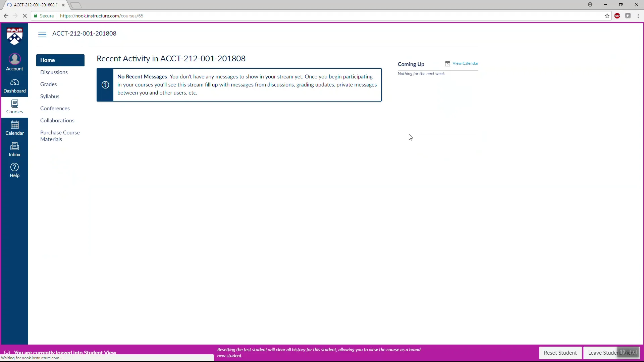Viewport: 644px width, 362px height.
Task: Select the Syllabus menu item
Action: pyautogui.click(x=50, y=96)
